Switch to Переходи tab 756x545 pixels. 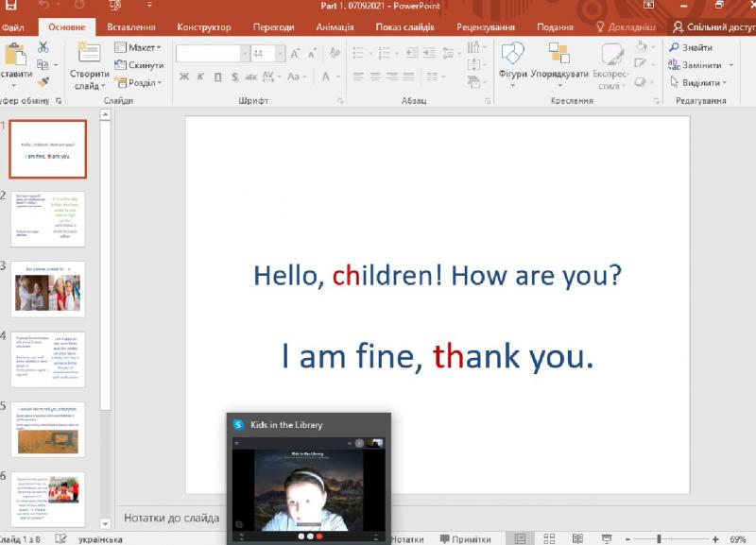point(273,27)
